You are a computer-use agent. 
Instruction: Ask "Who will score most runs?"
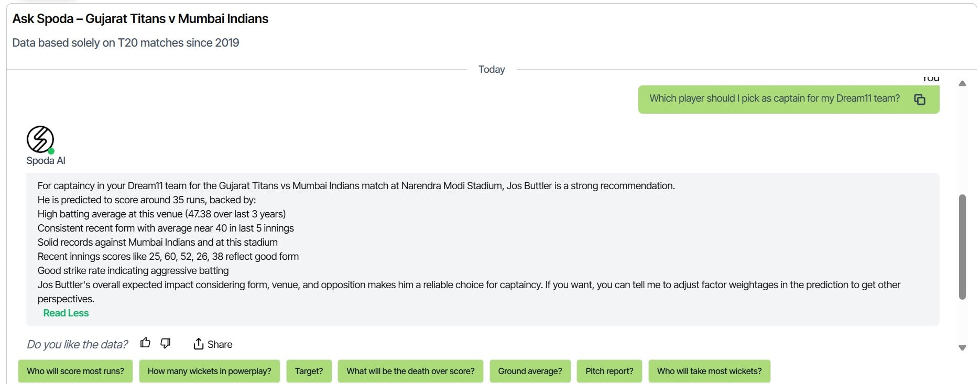point(75,371)
